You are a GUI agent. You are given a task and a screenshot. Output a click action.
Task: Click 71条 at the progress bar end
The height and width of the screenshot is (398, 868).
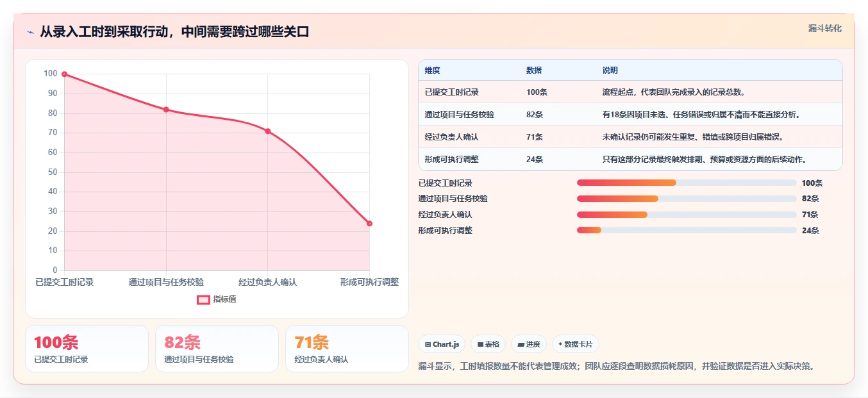click(810, 215)
